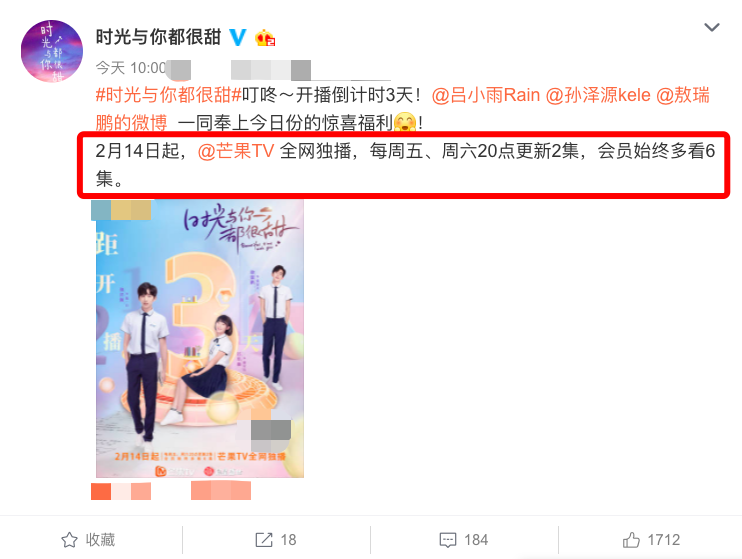This screenshot has width=742, height=559.
Task: Select the 收藏 button label
Action: coord(100,540)
